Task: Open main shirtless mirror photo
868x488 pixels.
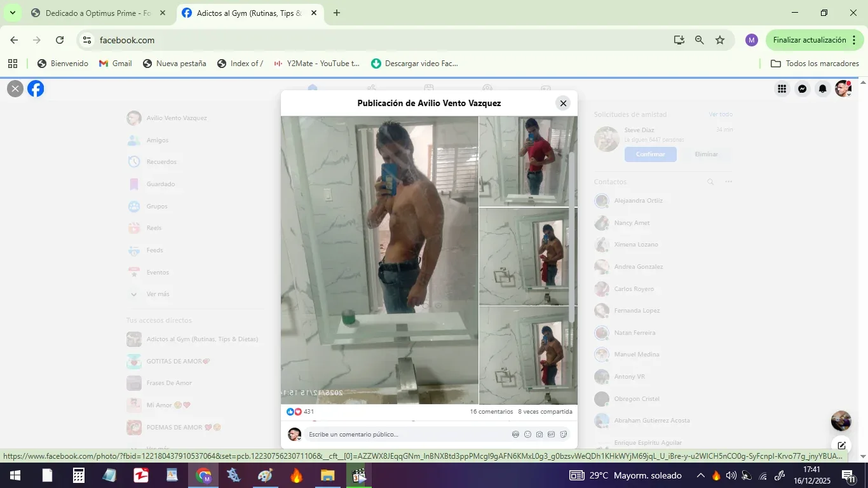Action: tap(379, 260)
